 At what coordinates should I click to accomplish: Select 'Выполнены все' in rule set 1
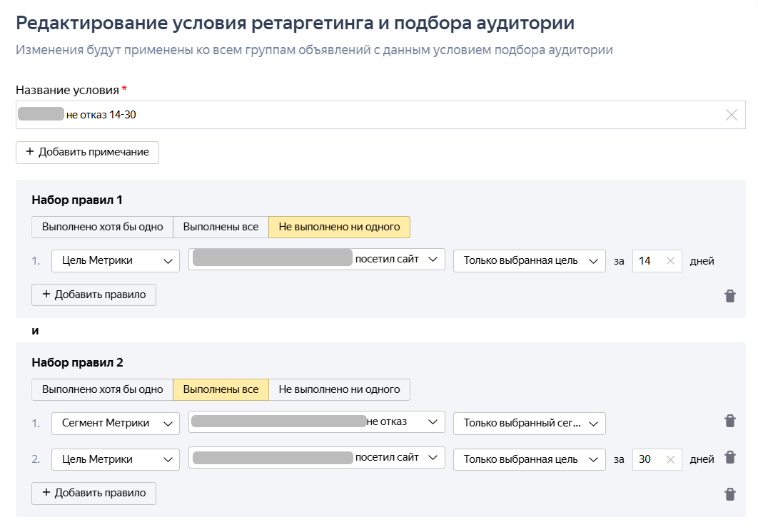pyautogui.click(x=221, y=227)
